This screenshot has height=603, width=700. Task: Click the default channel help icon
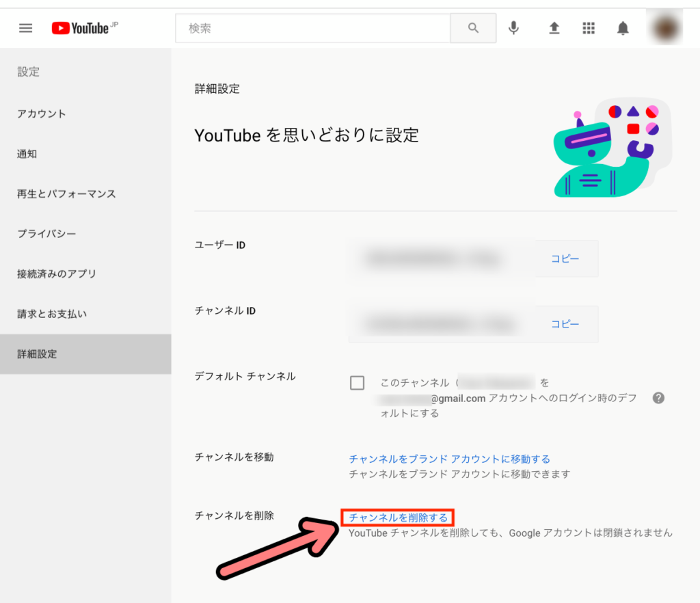pos(658,398)
